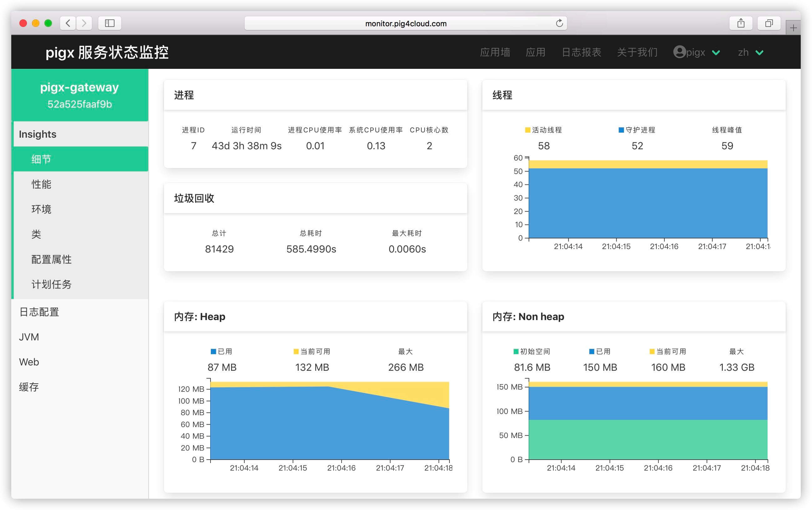Open the JVM sidebar entry

tap(29, 337)
